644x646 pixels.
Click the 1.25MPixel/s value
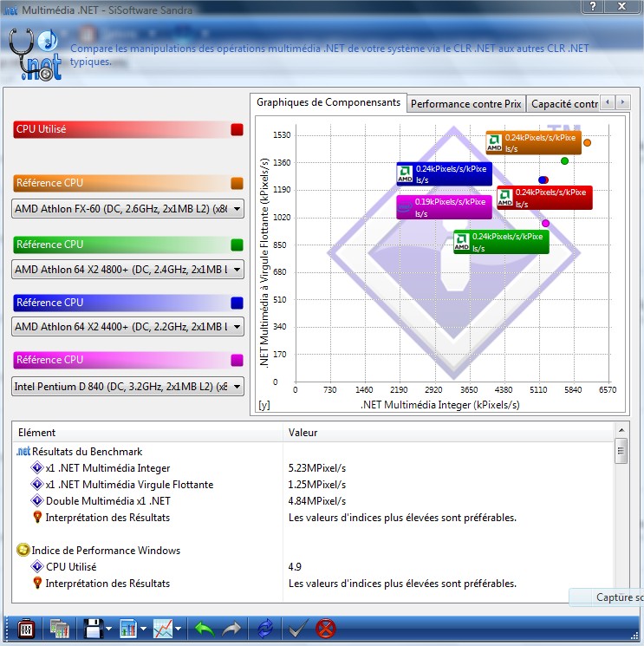pos(316,485)
